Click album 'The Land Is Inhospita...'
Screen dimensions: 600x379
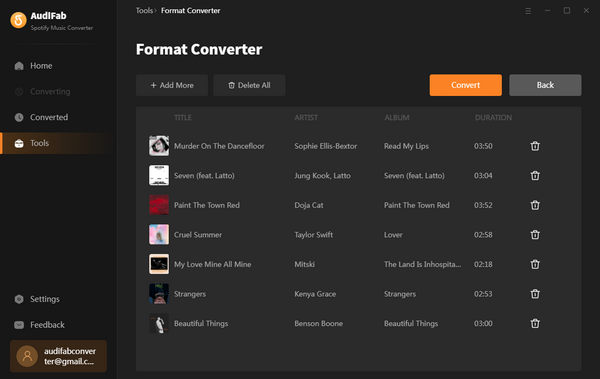[x=422, y=265]
